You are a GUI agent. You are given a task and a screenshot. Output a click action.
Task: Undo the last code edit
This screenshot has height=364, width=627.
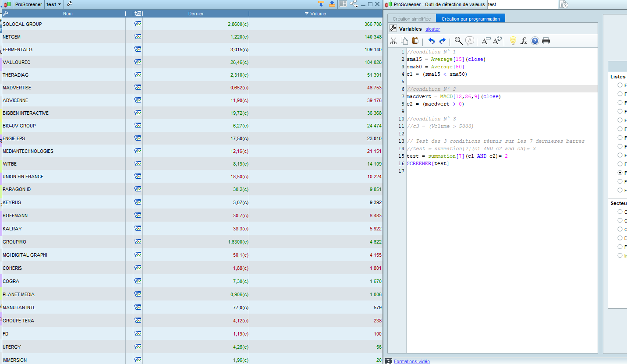click(x=431, y=41)
